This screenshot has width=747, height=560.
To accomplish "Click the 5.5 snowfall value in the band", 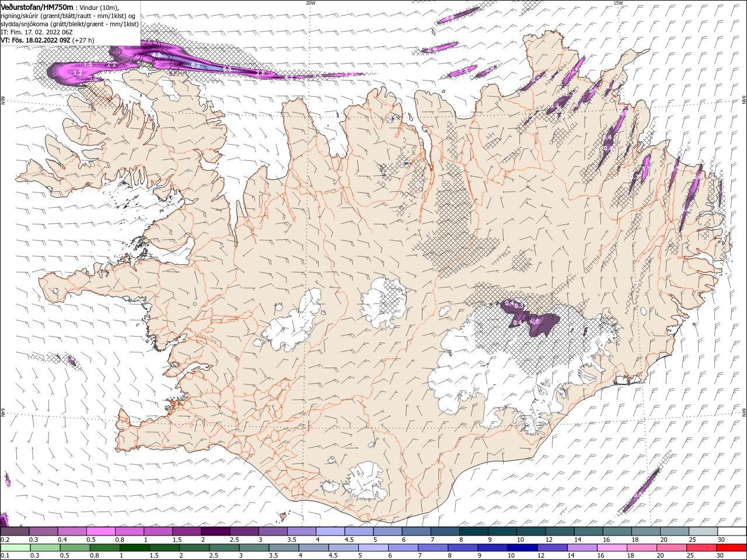I will 227,69.
